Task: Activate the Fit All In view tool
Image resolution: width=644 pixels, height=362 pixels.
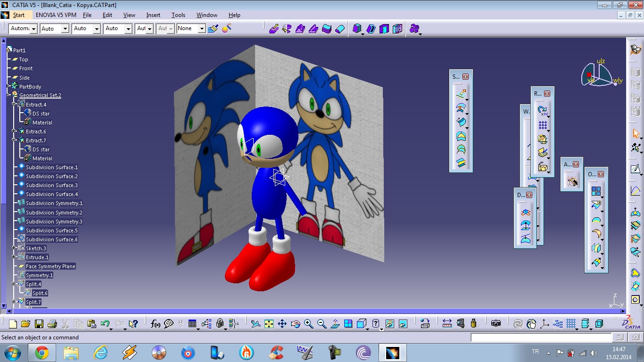Action: tap(269, 324)
